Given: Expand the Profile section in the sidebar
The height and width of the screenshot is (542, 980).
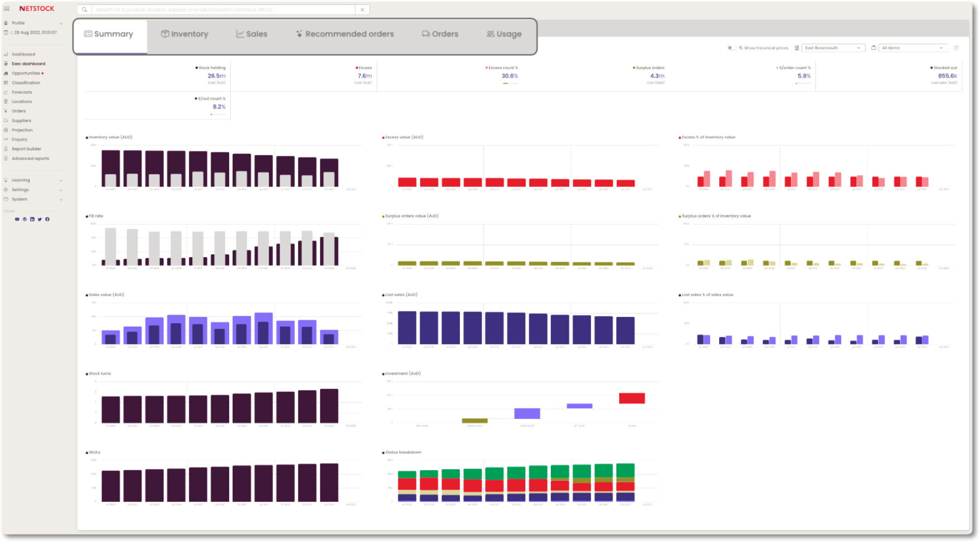Looking at the screenshot, I should (34, 23).
